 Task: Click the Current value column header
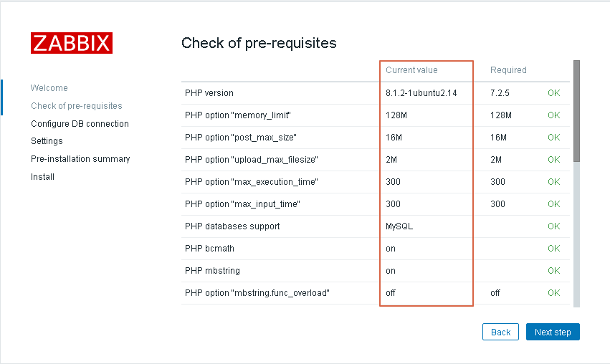(411, 70)
